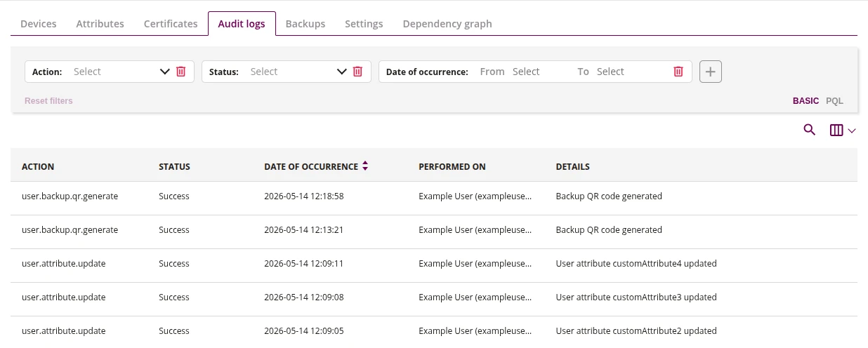Image resolution: width=868 pixels, height=348 pixels.
Task: Switch filter mode to PQL
Action: click(834, 101)
